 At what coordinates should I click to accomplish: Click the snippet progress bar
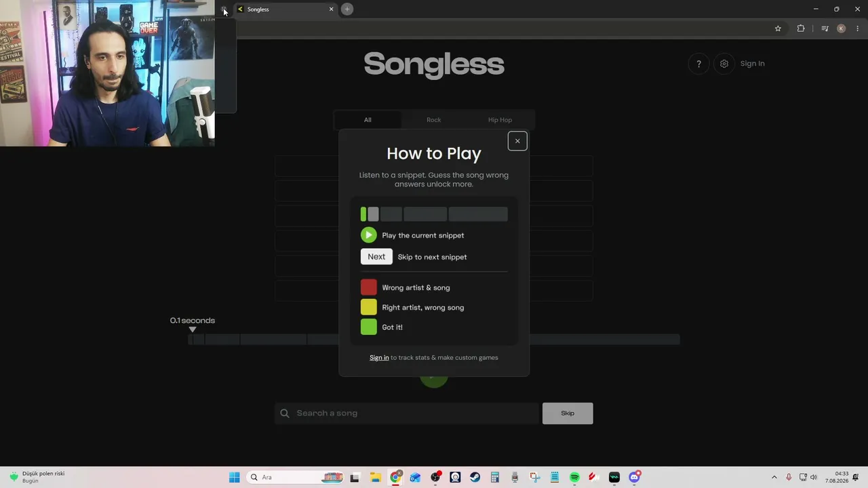pyautogui.click(x=434, y=340)
